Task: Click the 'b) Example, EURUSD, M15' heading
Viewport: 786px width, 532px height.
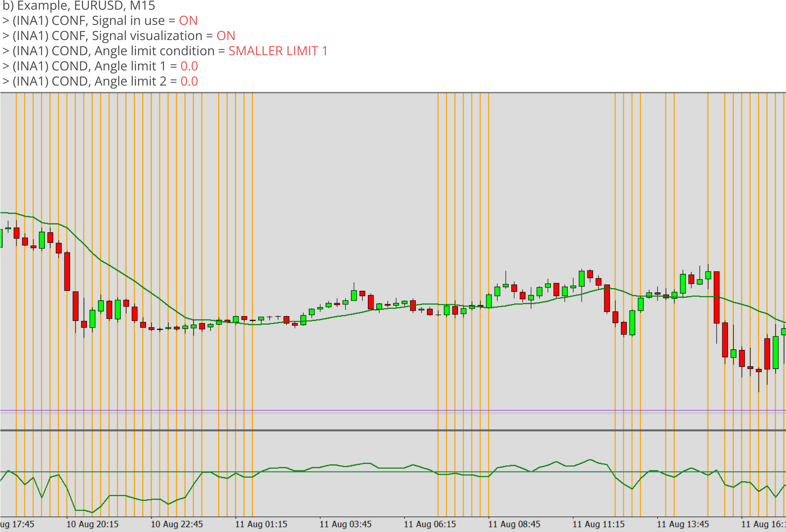Action: click(79, 6)
